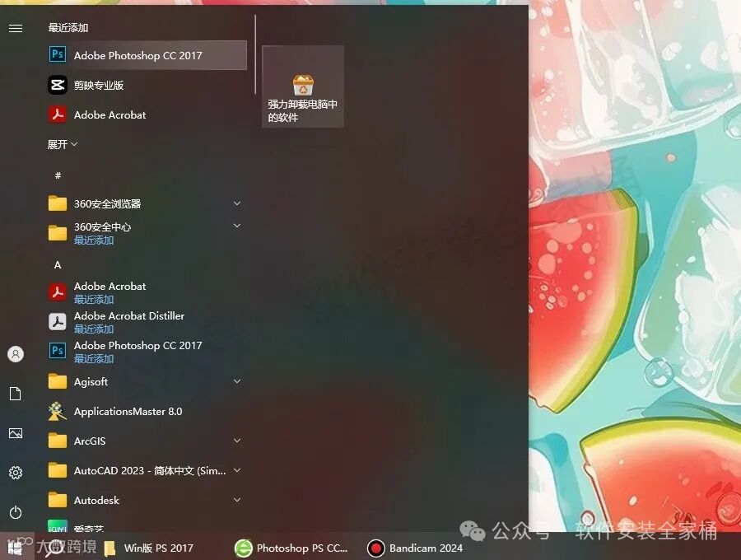Launch ApplicationsMaster 8.0
741x560 pixels.
(147, 411)
